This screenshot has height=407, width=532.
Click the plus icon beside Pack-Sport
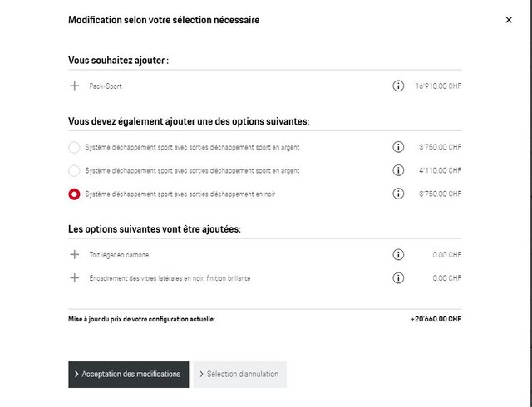(x=74, y=86)
